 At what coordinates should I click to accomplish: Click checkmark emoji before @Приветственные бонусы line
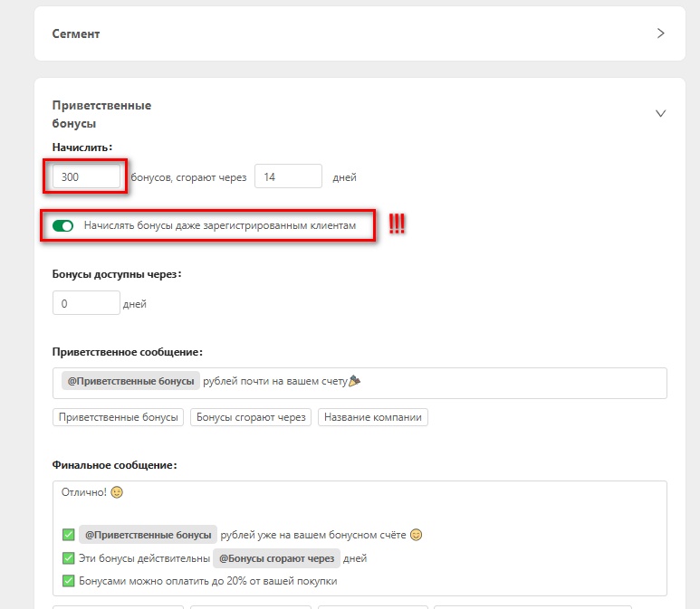68,535
